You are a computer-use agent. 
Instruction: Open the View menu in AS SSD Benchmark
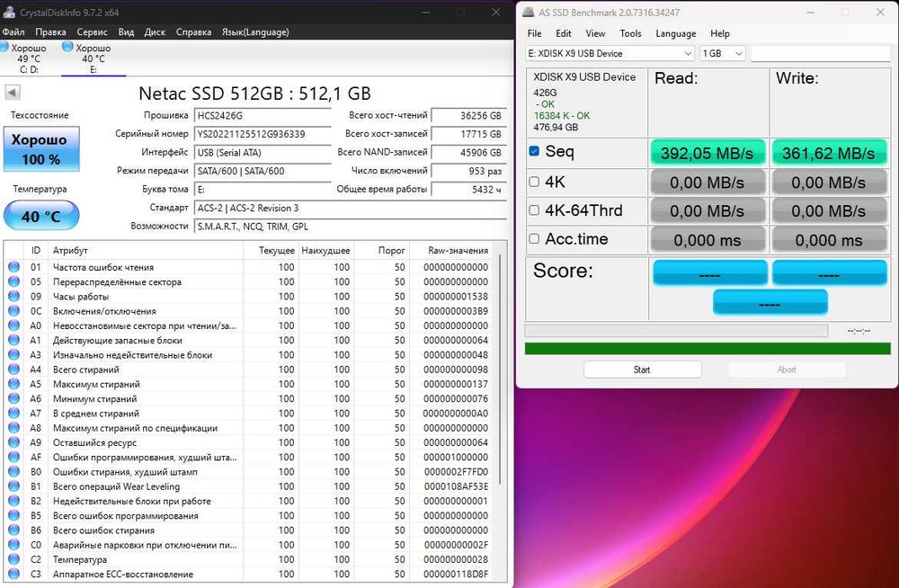[595, 33]
